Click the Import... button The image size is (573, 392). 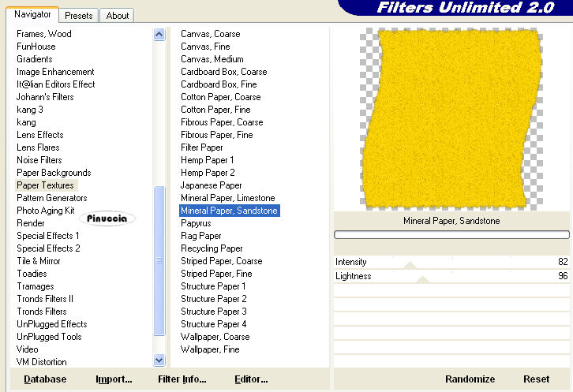coord(114,379)
